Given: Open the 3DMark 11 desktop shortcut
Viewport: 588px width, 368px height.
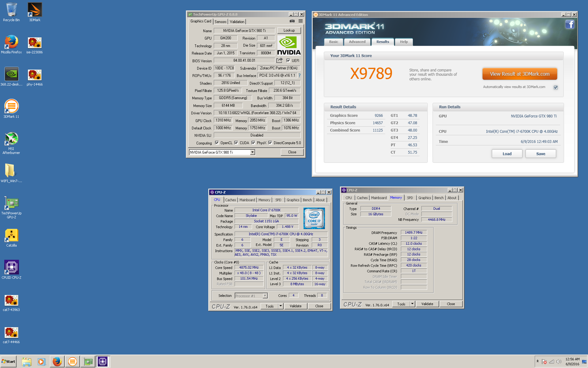Looking at the screenshot, I should click(11, 109).
